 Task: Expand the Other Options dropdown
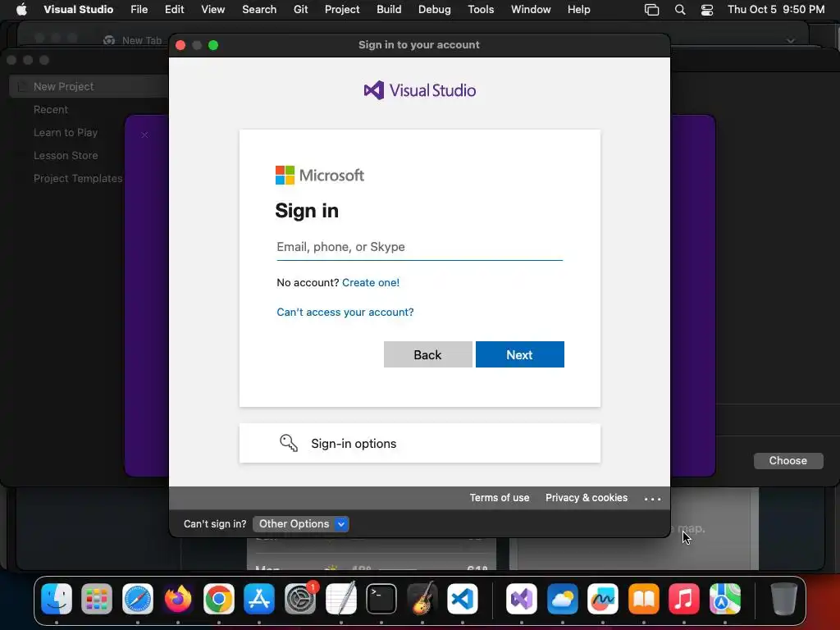tap(301, 524)
